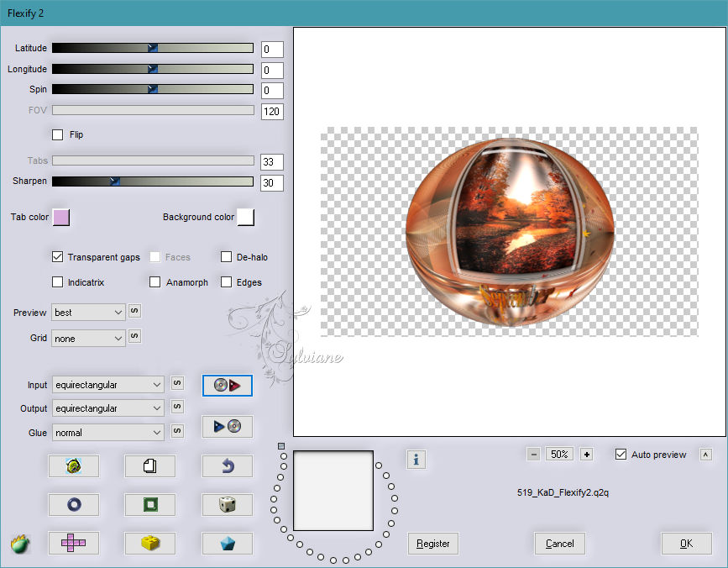Click the sphere preview image
728x568 pixels.
pos(510,232)
